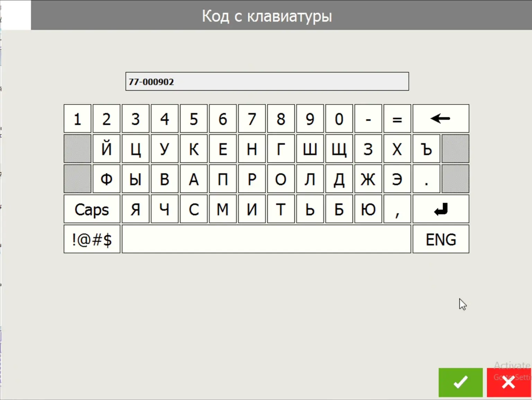Screen dimensions: 532x400
Task: Tap the letter Ц key
Action: (x=135, y=149)
